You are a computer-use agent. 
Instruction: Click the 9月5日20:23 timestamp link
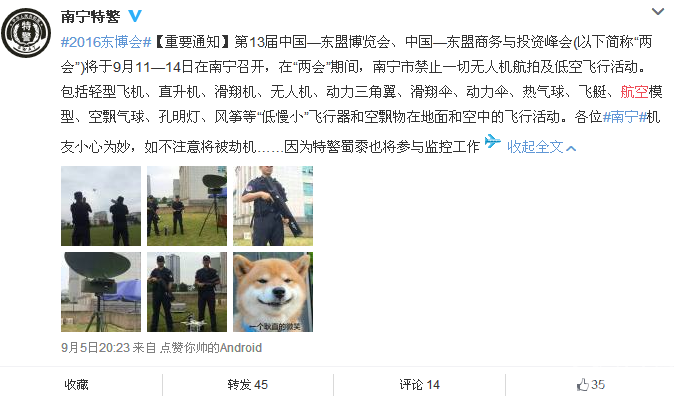(95, 348)
